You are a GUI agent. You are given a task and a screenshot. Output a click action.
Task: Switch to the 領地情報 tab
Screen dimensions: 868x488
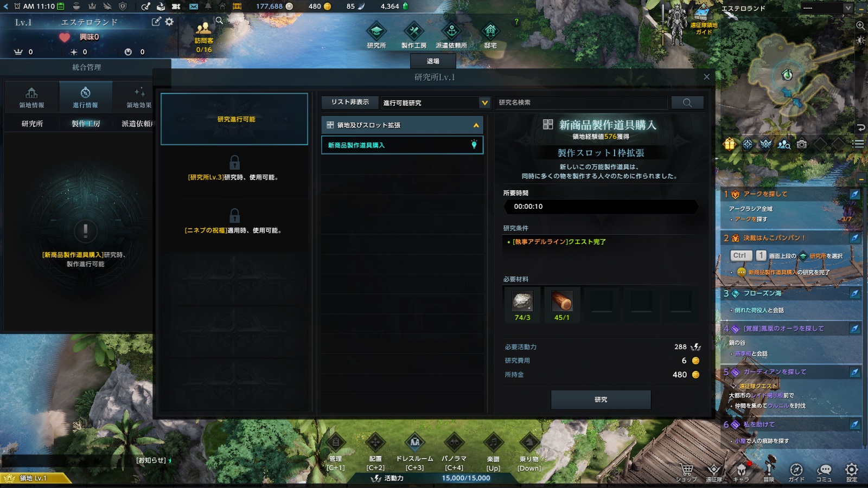[x=31, y=97]
